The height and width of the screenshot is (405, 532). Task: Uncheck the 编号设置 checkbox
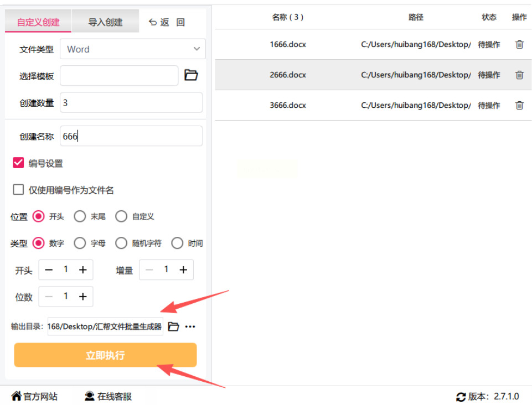(x=18, y=163)
